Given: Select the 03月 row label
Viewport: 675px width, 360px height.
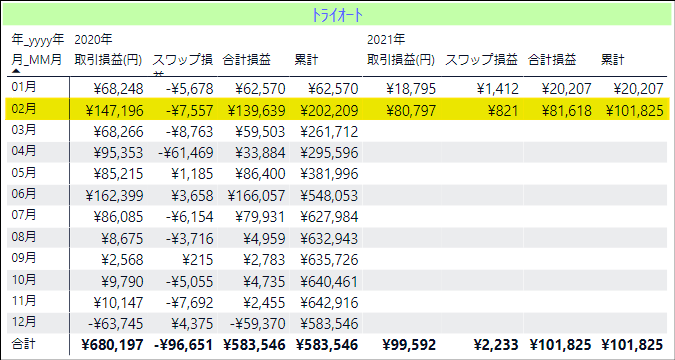Looking at the screenshot, I should click(24, 130).
